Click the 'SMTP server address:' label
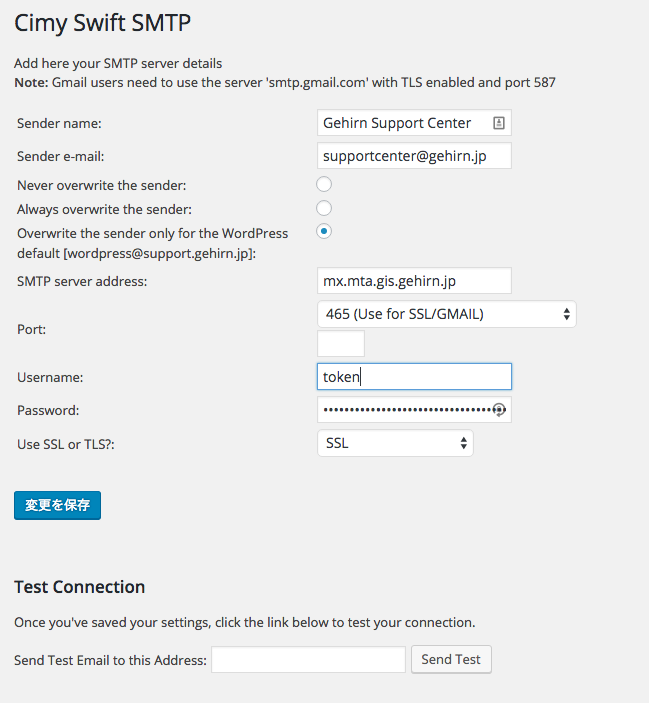Viewport: 649px width, 703px height. click(x=82, y=281)
